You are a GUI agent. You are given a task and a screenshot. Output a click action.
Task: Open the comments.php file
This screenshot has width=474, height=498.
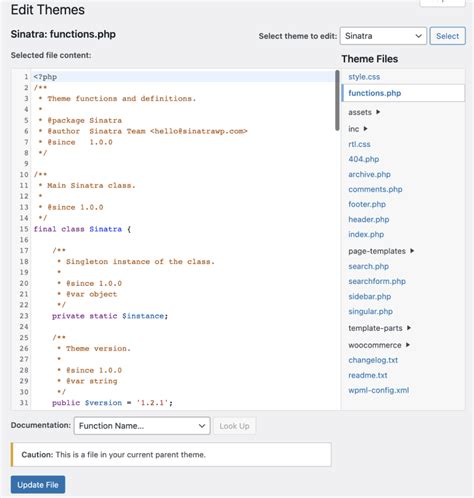pos(375,189)
